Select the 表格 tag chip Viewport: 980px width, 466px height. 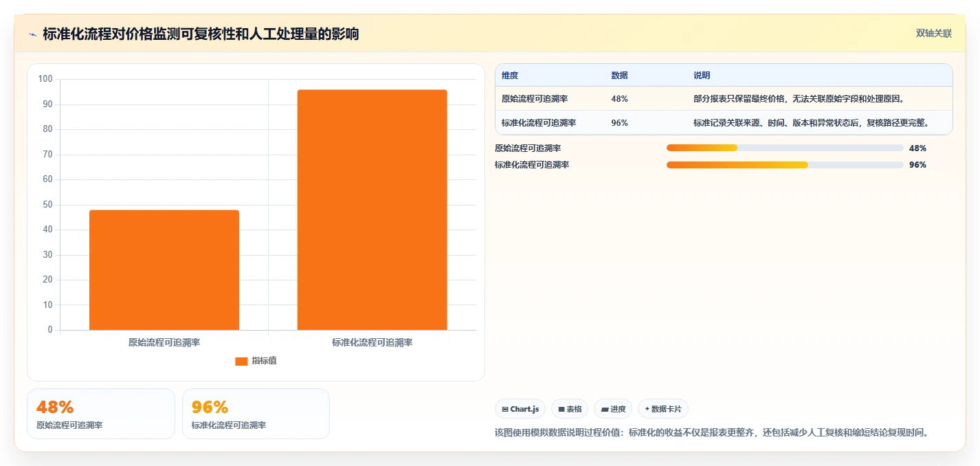(570, 409)
